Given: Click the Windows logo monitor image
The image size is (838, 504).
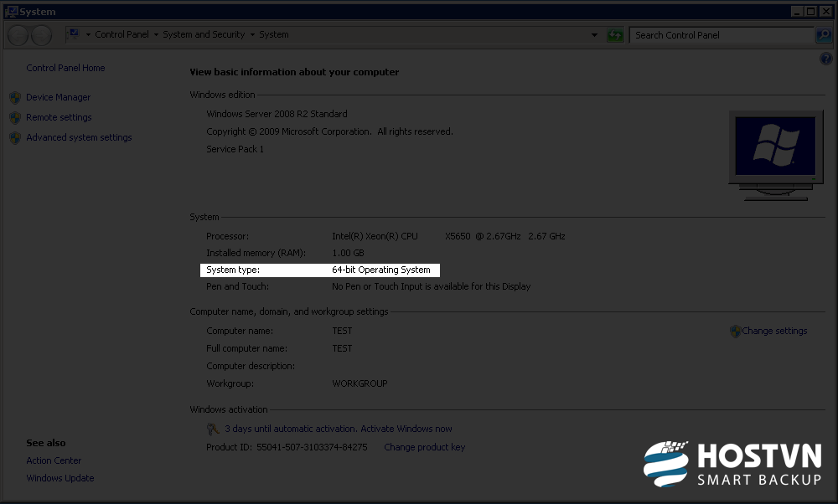Looking at the screenshot, I should 775,156.
